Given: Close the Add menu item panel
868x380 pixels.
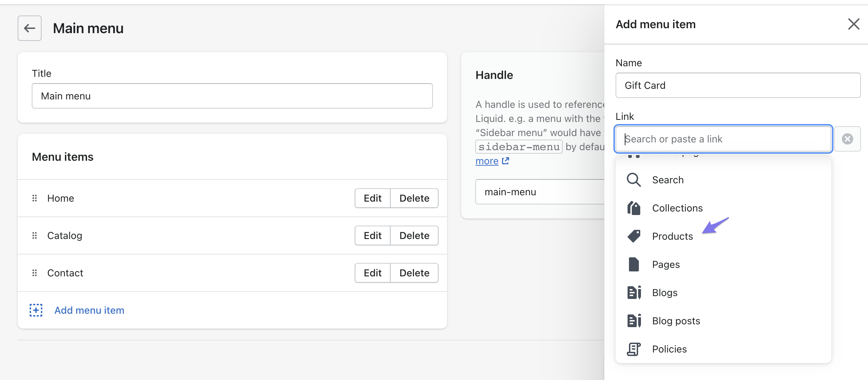Looking at the screenshot, I should click(x=854, y=24).
